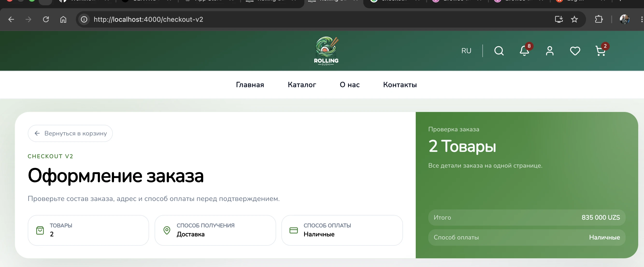This screenshot has width=644, height=267.
Task: Click the Оформление заказа heading
Action: [116, 176]
